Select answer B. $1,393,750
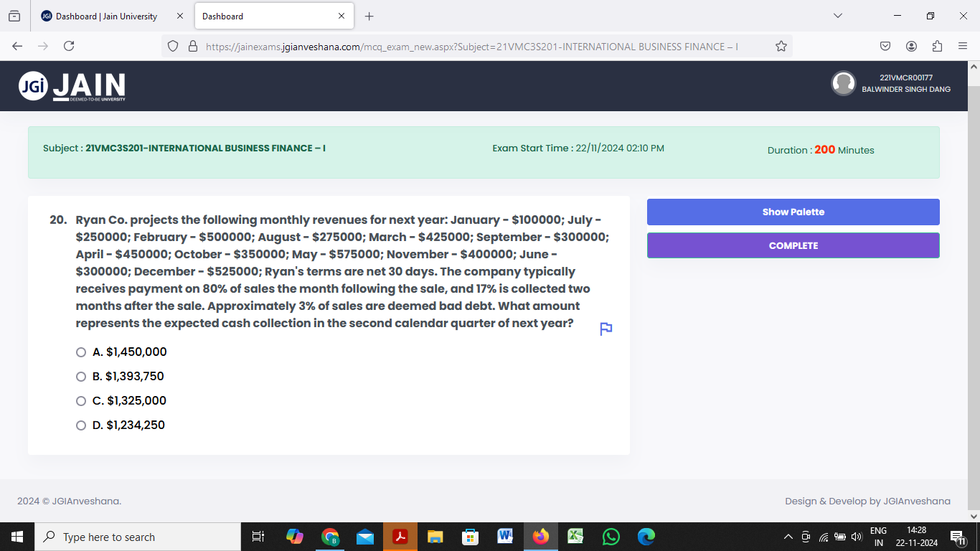 pos(80,376)
